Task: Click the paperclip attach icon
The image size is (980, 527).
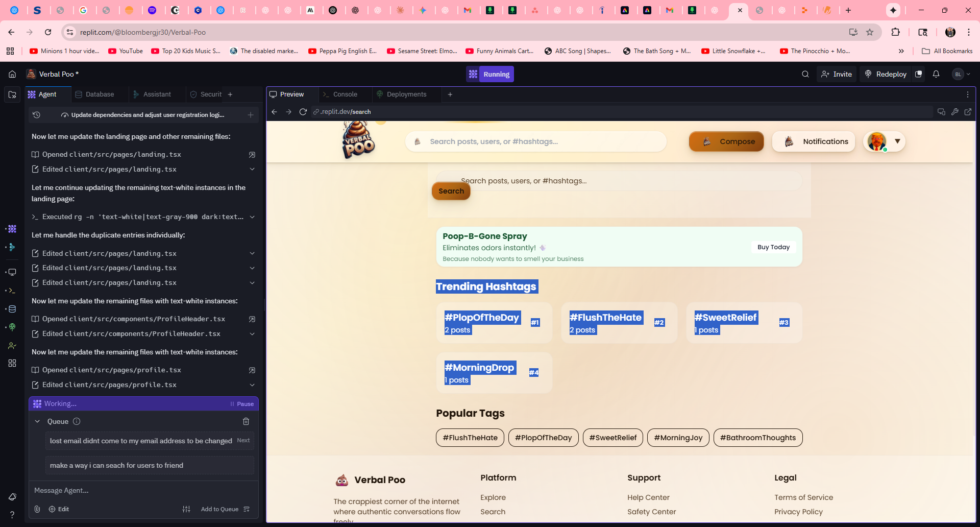Action: point(37,509)
